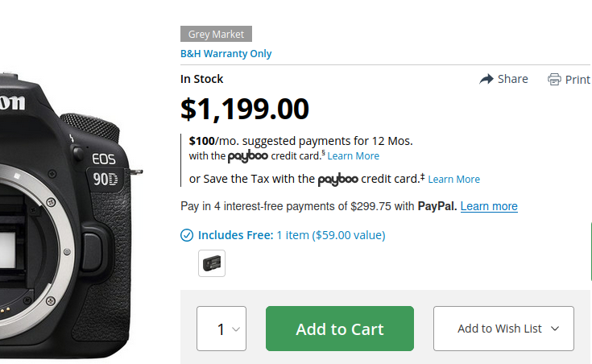The image size is (592, 364).
Task: Open the free battery item thumbnail
Action: [212, 263]
